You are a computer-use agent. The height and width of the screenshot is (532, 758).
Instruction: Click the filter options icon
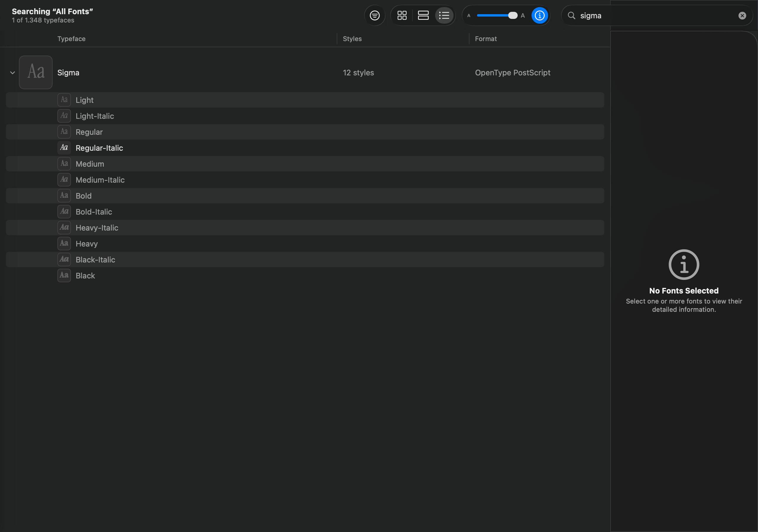point(374,15)
